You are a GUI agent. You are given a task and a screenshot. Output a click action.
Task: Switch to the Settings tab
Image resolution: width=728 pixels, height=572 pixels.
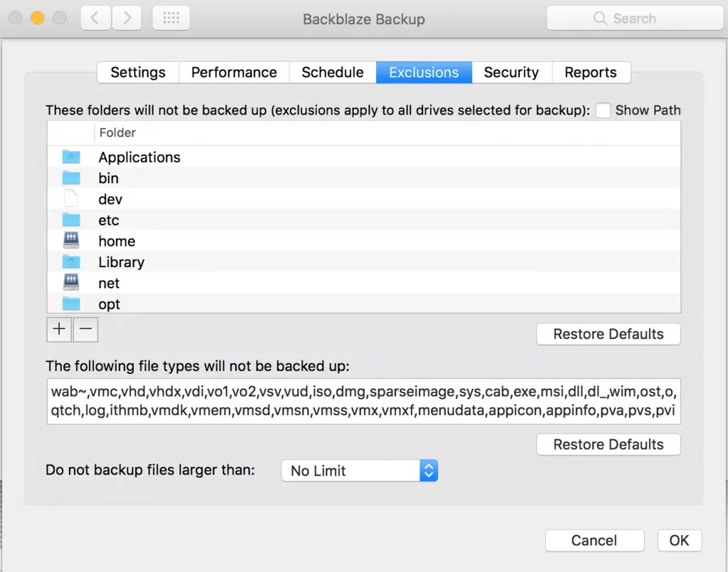tap(138, 72)
